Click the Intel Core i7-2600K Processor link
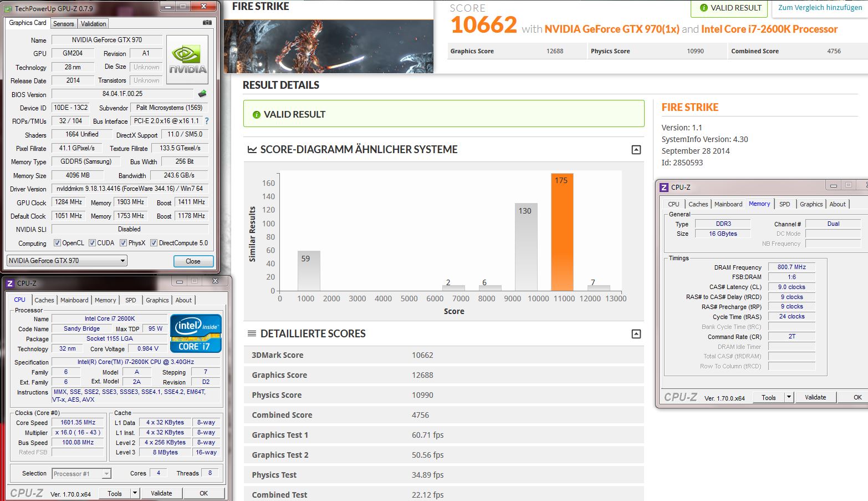The image size is (868, 501). point(769,29)
